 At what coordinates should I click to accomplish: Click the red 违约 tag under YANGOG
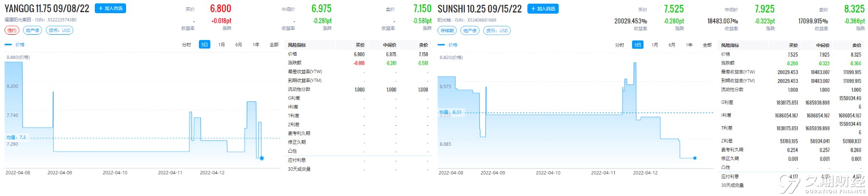pos(11,30)
